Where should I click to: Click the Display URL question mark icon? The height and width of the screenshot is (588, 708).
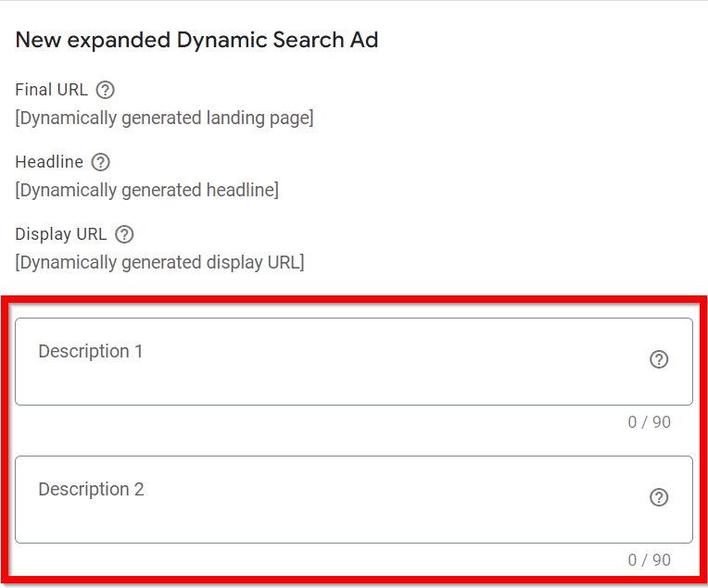tap(124, 234)
